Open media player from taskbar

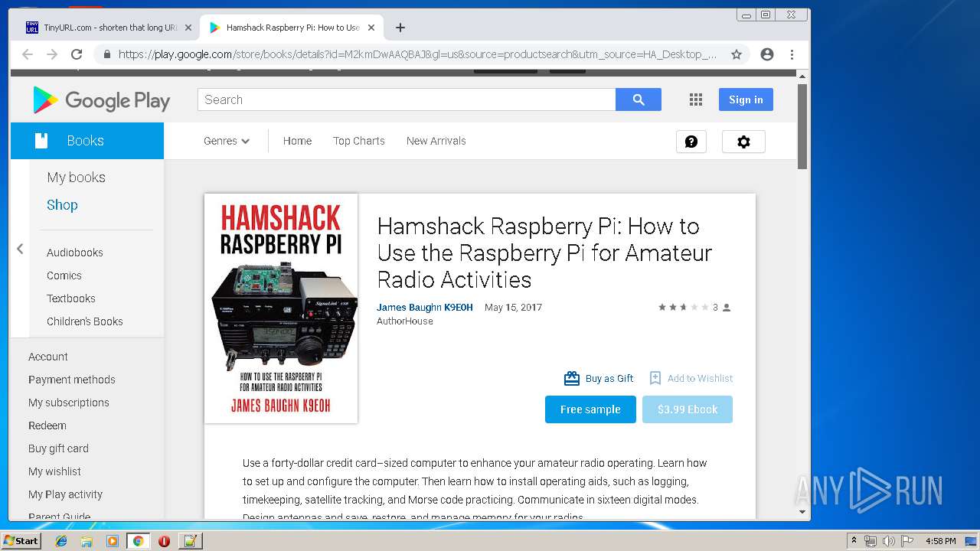pyautogui.click(x=113, y=541)
